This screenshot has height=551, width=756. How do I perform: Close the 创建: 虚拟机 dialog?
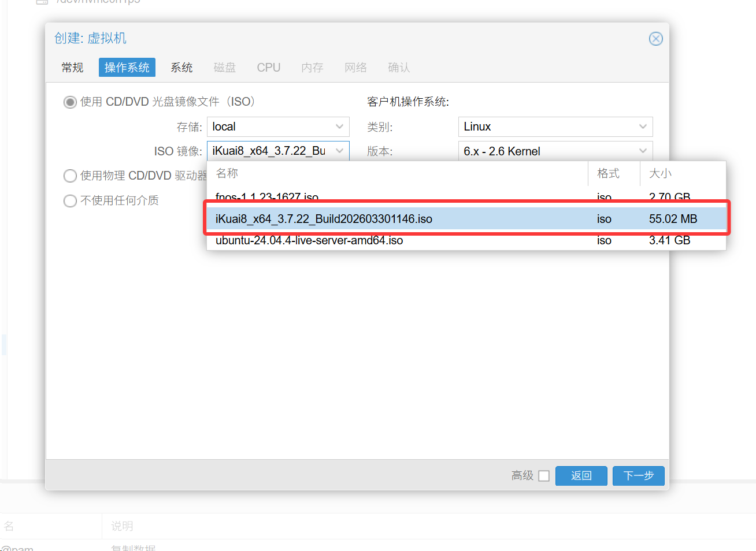coord(655,39)
